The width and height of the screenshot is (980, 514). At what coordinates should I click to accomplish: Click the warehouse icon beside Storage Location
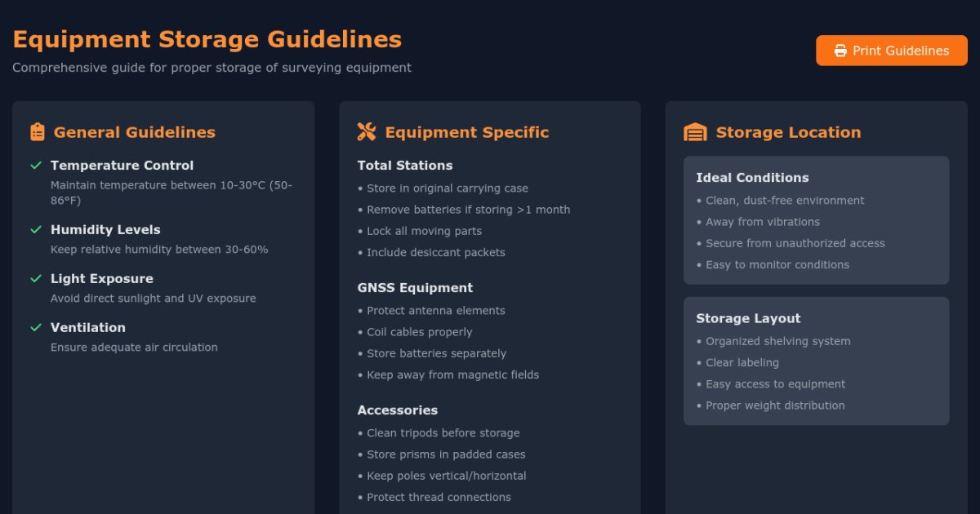[695, 132]
